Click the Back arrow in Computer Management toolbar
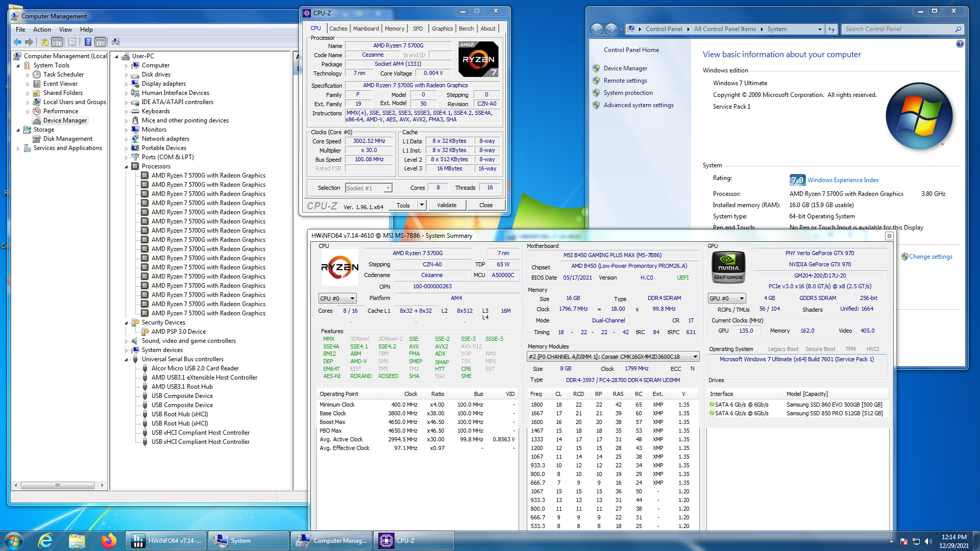The height and width of the screenshot is (551, 980). (17, 42)
